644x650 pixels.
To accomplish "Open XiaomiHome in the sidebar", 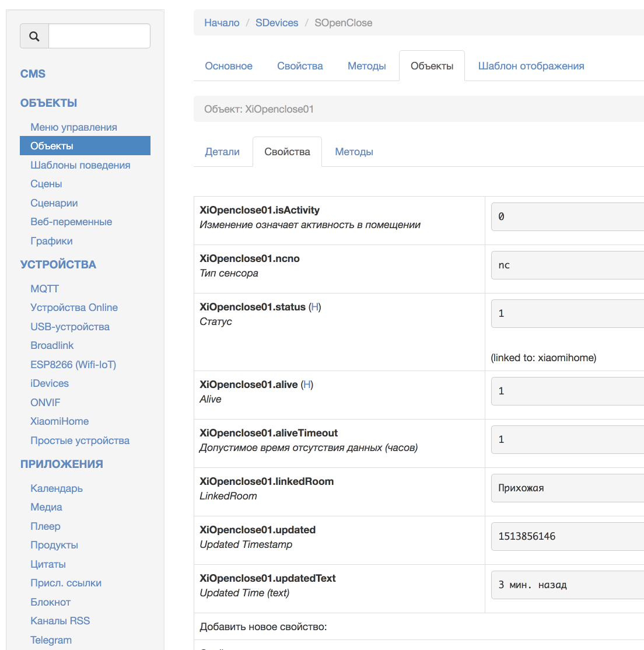I will coord(60,421).
